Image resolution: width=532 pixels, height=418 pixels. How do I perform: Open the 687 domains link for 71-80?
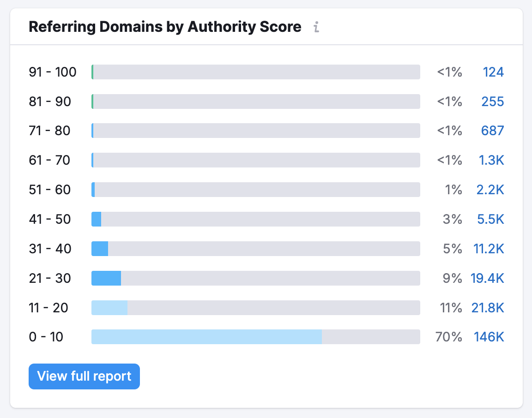492,131
